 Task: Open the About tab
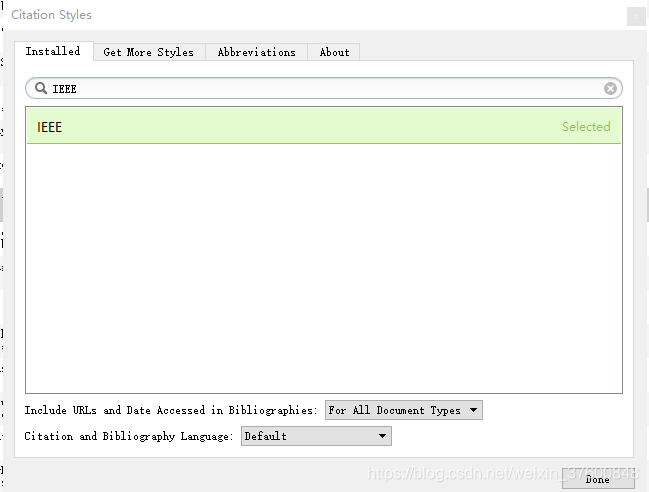(334, 52)
